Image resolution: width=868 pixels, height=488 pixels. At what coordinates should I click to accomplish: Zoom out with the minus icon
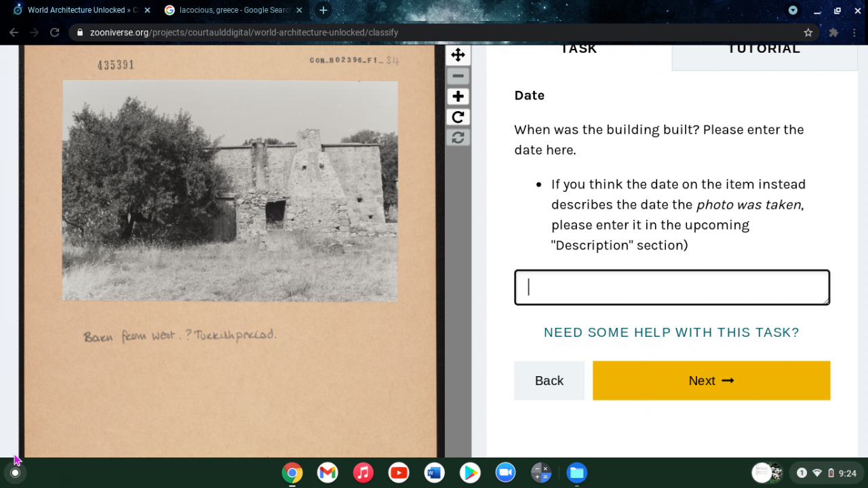click(458, 76)
